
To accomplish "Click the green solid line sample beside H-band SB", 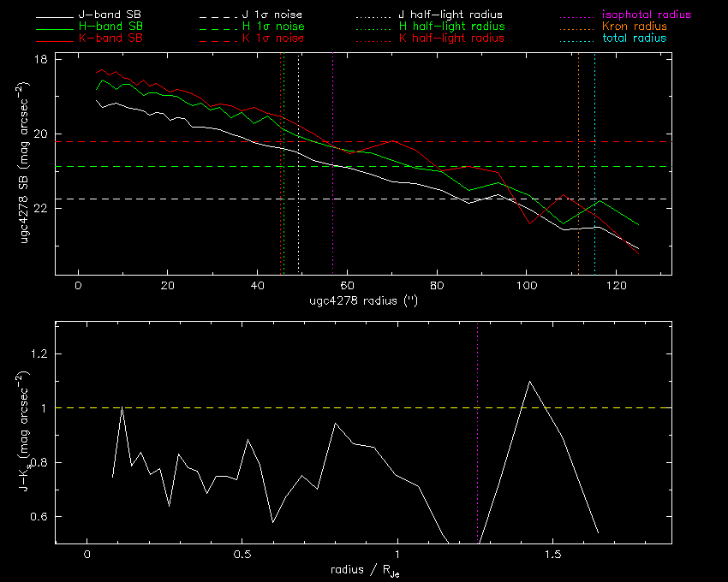I will 55,29.
